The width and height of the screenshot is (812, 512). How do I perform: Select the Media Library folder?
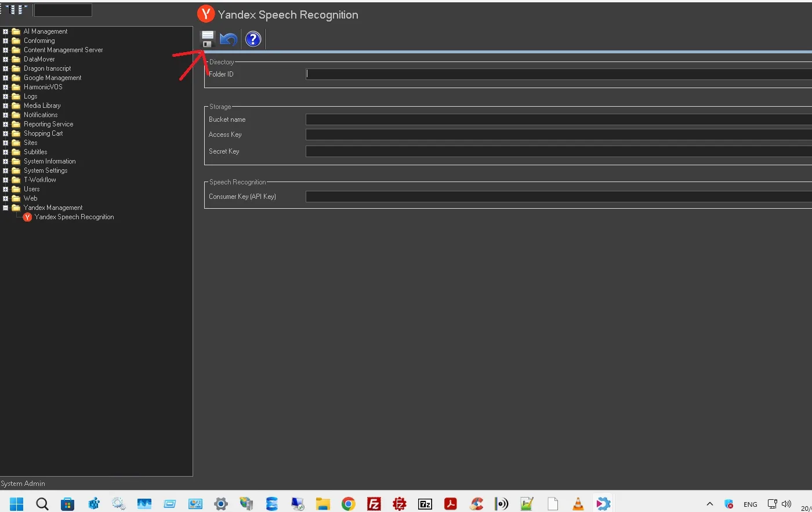tap(42, 106)
